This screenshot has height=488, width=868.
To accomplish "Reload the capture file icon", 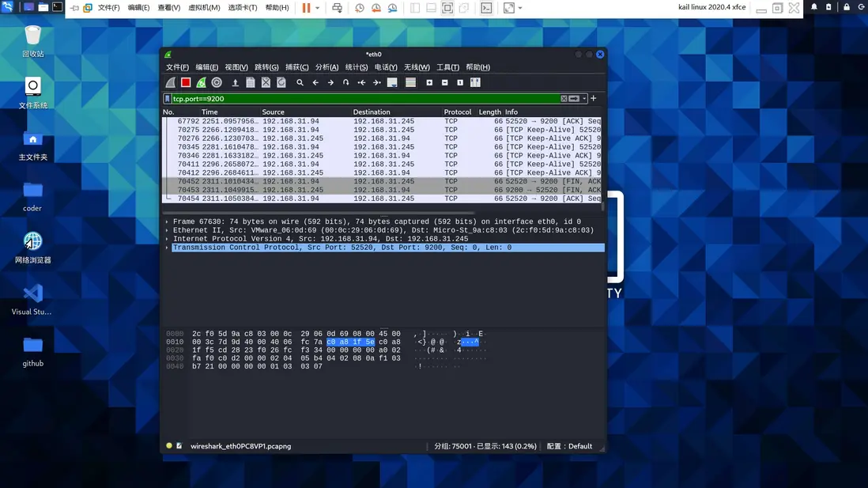I will coord(281,82).
